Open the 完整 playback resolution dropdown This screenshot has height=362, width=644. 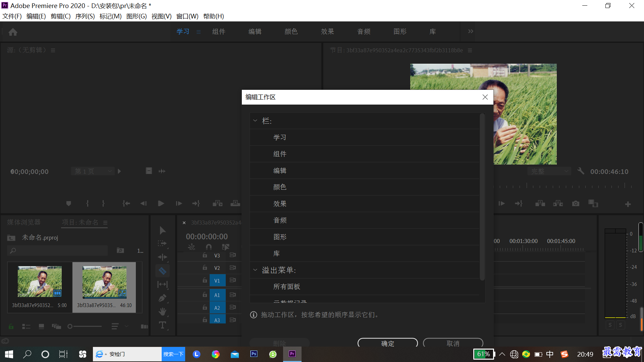tap(549, 171)
